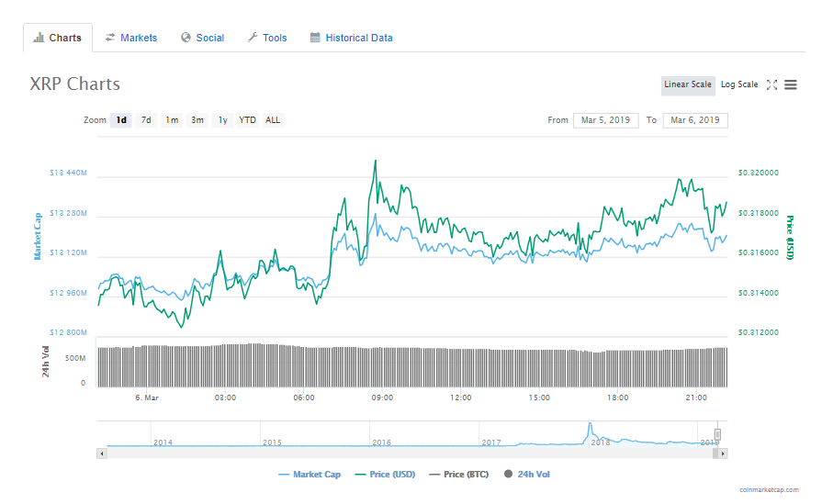
Task: Switch to Log Scale
Action: pyautogui.click(x=739, y=84)
